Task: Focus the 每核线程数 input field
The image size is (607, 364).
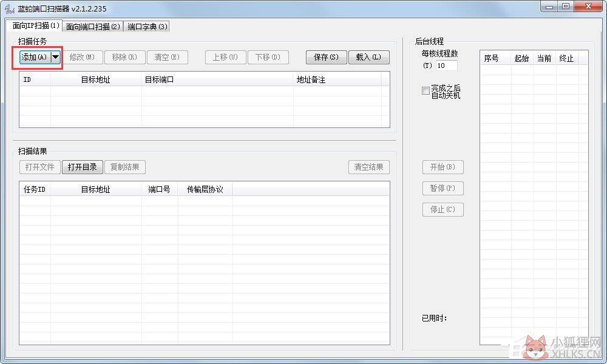Action: coord(446,66)
